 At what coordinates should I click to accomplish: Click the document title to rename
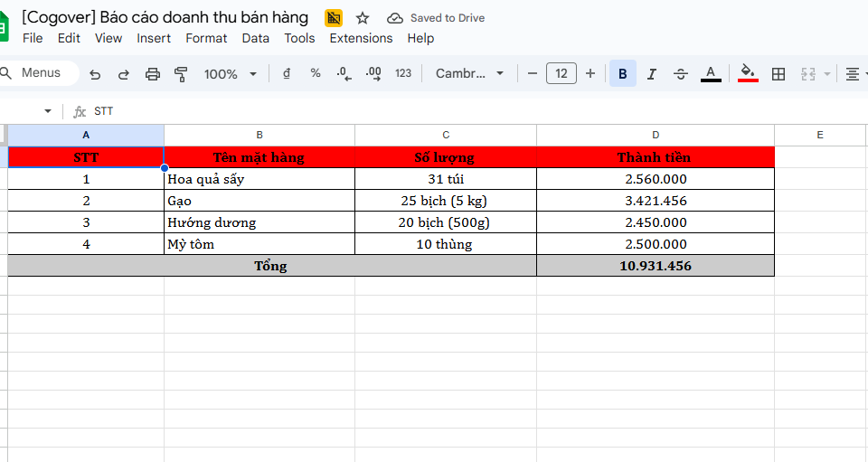coord(165,17)
